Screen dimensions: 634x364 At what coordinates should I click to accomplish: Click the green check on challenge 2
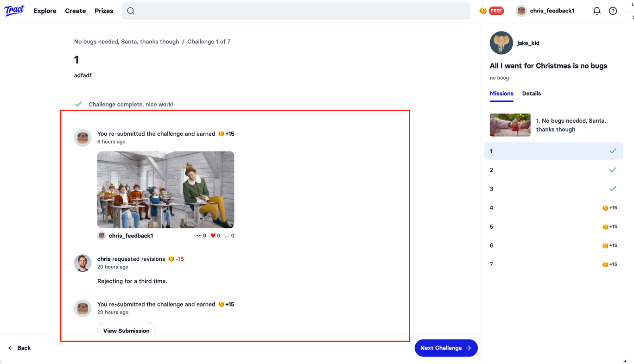[613, 170]
